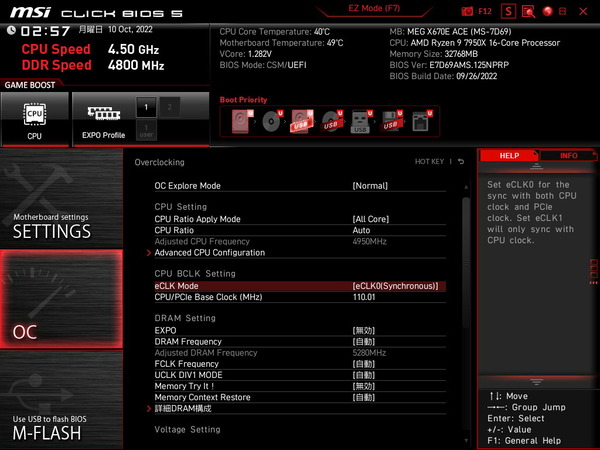Change eCLK Mode [eCLK0(Synchronous)] value
This screenshot has height=450, width=600.
point(395,286)
